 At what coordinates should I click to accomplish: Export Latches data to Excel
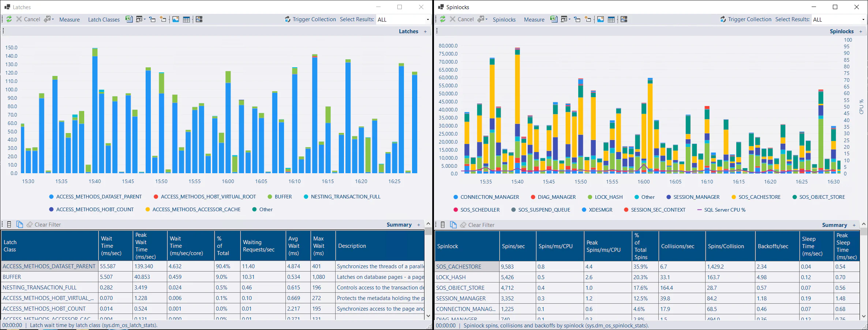(x=129, y=19)
